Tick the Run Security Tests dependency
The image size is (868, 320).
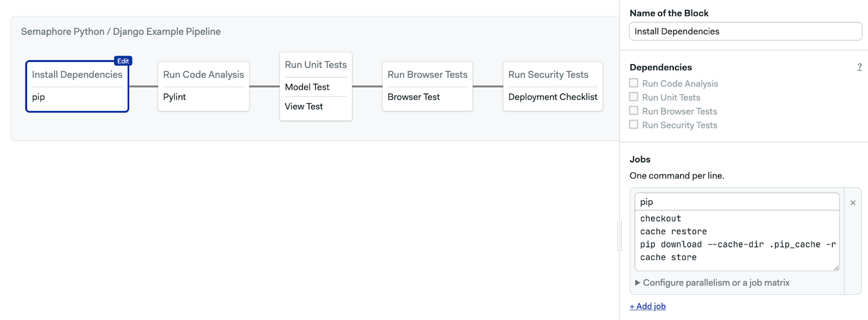coord(634,124)
